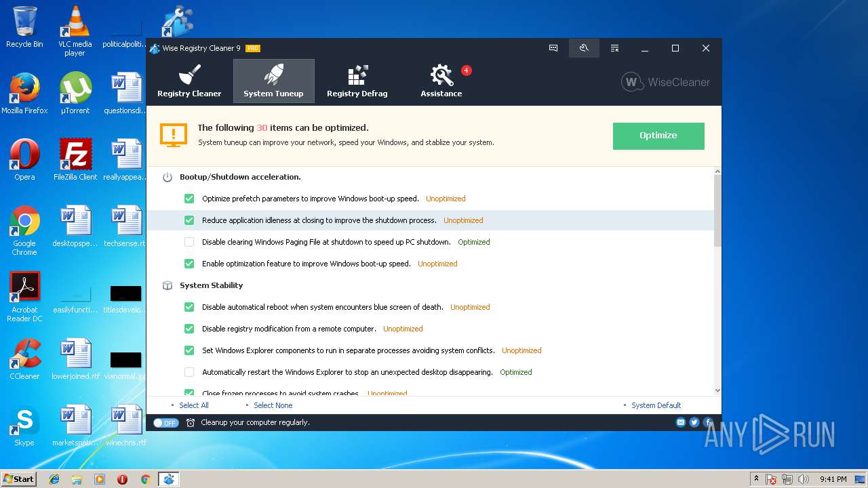
Task: Toggle Close frozen processes checkbox
Action: point(189,393)
